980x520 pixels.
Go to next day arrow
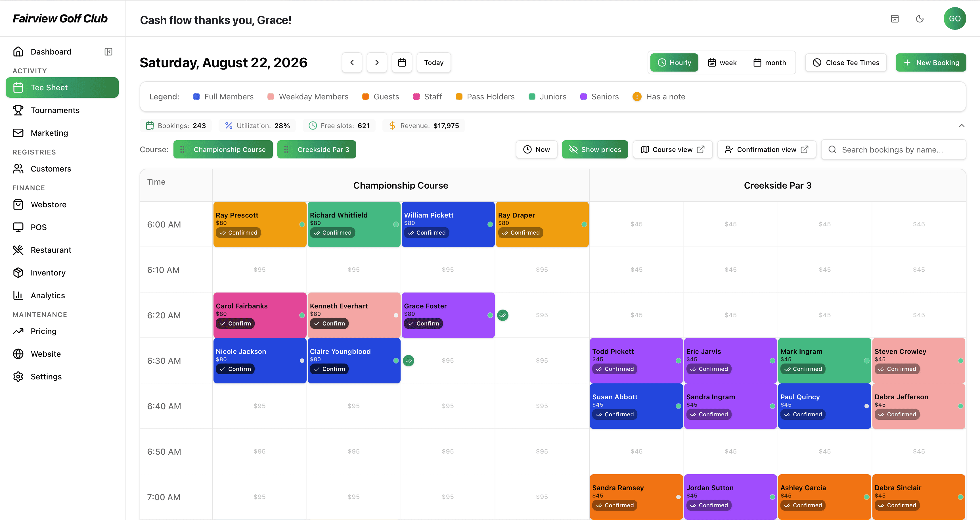click(377, 62)
